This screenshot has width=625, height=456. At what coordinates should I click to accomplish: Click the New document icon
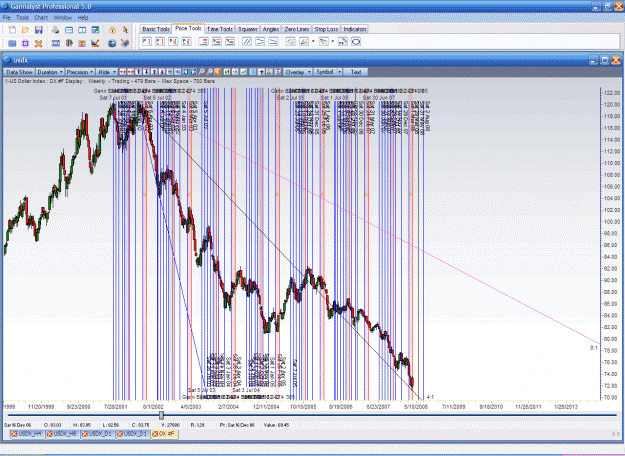pos(12,30)
